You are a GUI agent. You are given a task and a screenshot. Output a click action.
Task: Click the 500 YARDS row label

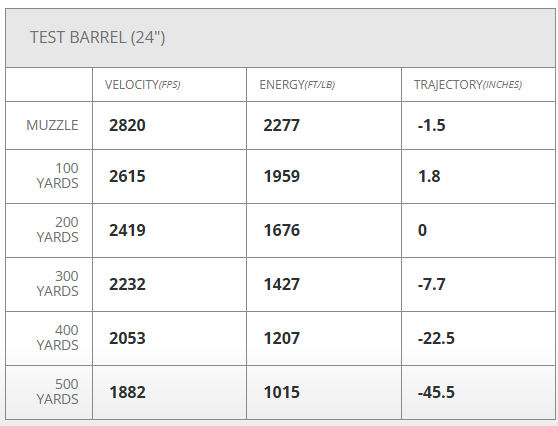57,392
